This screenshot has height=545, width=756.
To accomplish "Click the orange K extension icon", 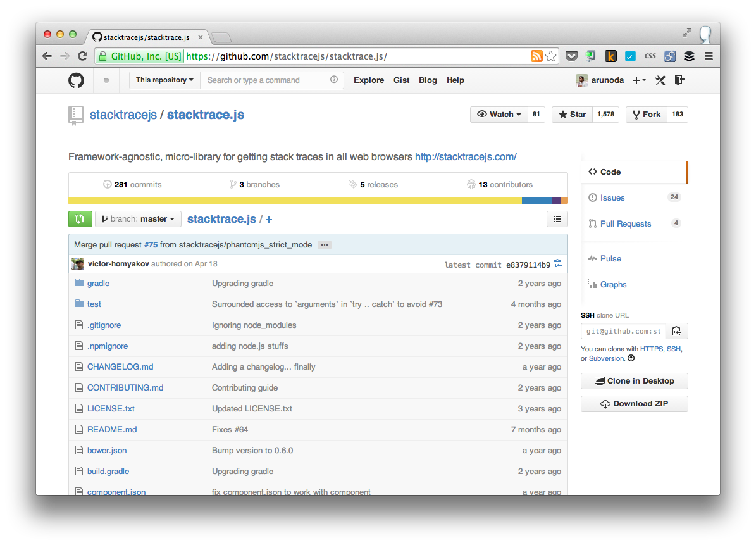I will (x=610, y=56).
